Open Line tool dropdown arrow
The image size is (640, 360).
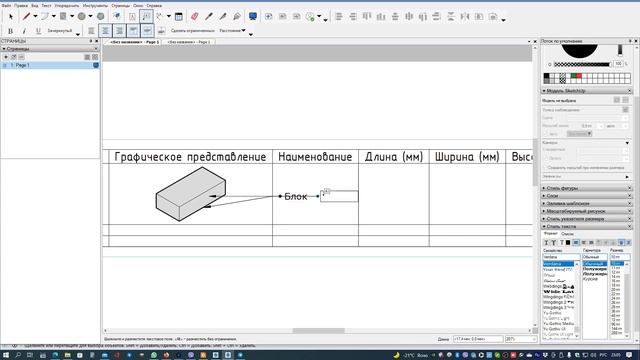35,16
